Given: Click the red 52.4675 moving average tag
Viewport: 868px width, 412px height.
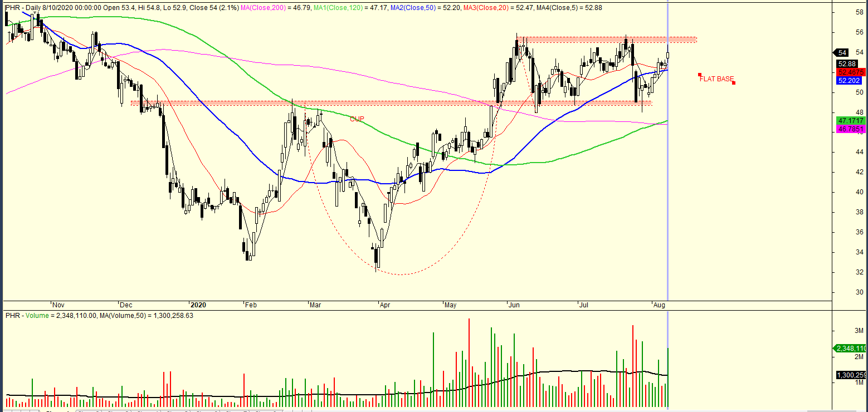Looking at the screenshot, I should click(x=850, y=72).
